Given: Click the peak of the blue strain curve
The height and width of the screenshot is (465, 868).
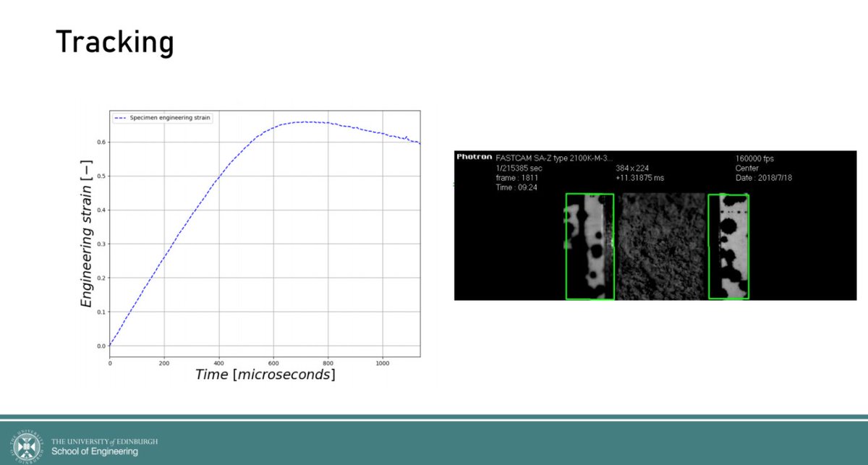Looking at the screenshot, I should [304, 121].
